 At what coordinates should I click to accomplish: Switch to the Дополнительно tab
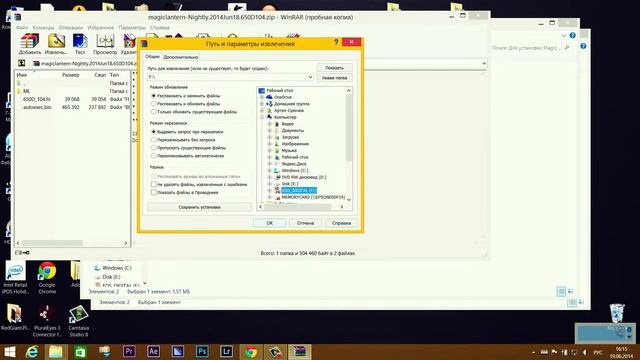180,57
